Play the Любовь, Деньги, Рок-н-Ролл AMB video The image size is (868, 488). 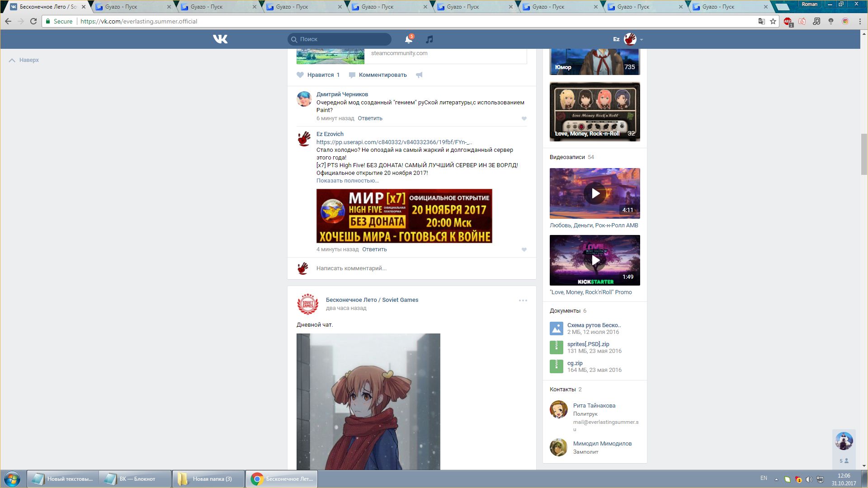(x=594, y=193)
